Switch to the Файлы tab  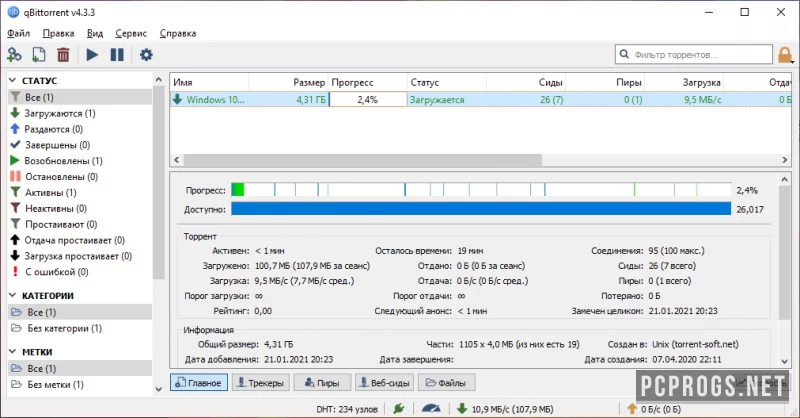pos(446,382)
